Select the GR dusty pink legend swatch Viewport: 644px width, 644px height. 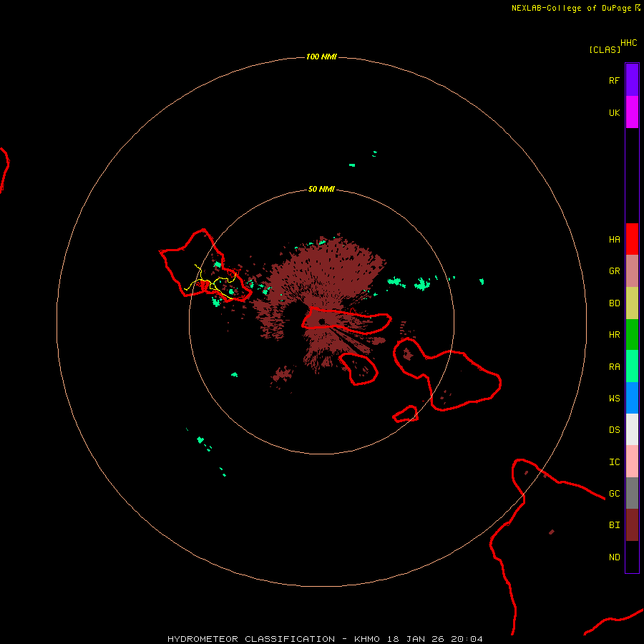click(632, 271)
